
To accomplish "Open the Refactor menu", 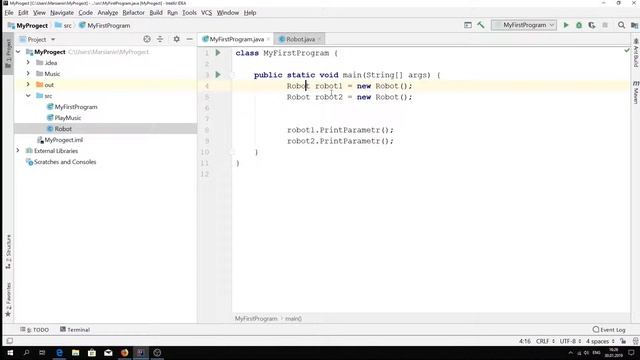I will 133,13.
